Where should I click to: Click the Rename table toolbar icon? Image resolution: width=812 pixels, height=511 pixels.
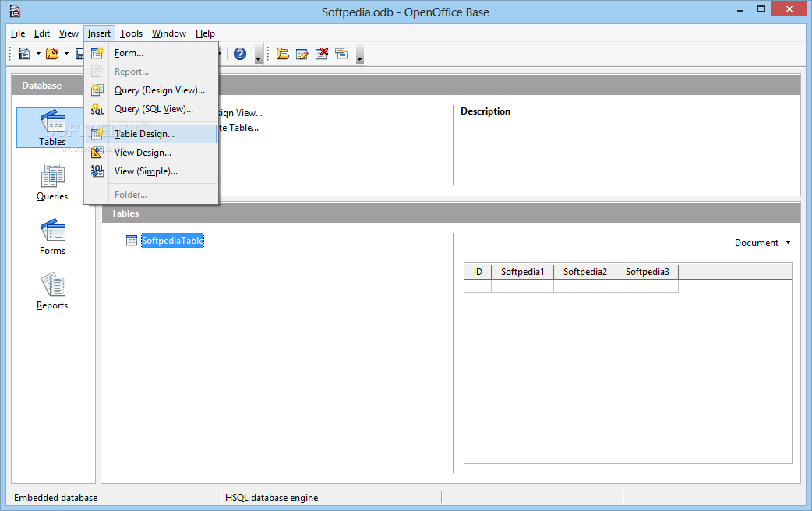coord(341,53)
